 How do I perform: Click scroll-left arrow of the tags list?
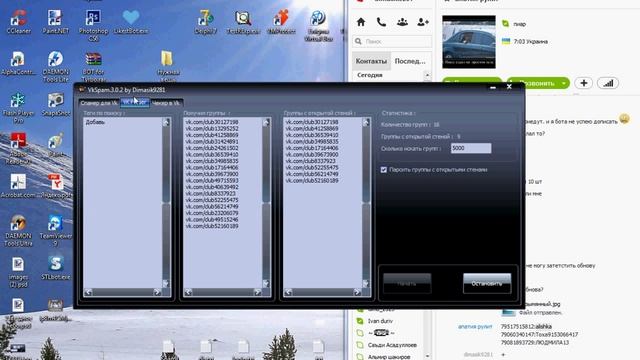88,292
